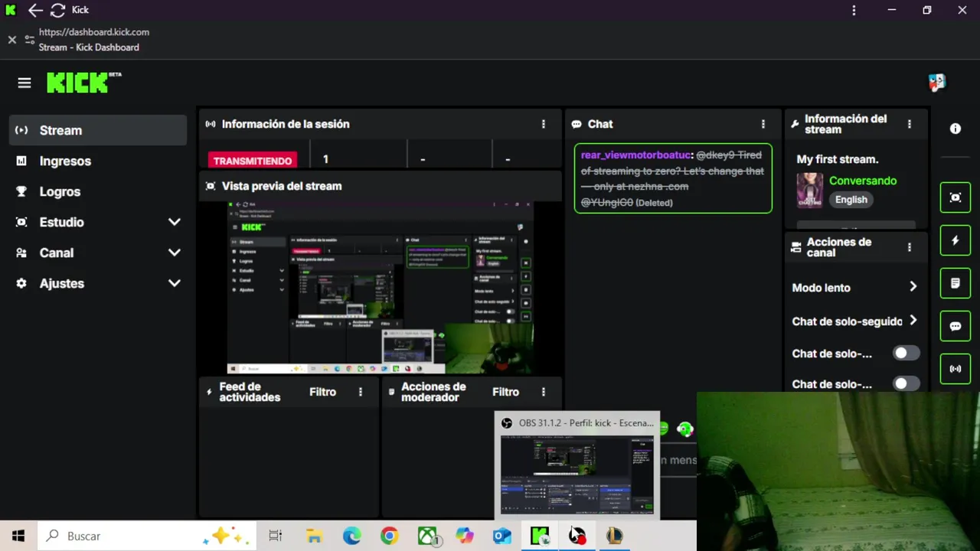Open Acciones de moderador three-dot options
Screen dimensions: 980x551
(x=544, y=392)
